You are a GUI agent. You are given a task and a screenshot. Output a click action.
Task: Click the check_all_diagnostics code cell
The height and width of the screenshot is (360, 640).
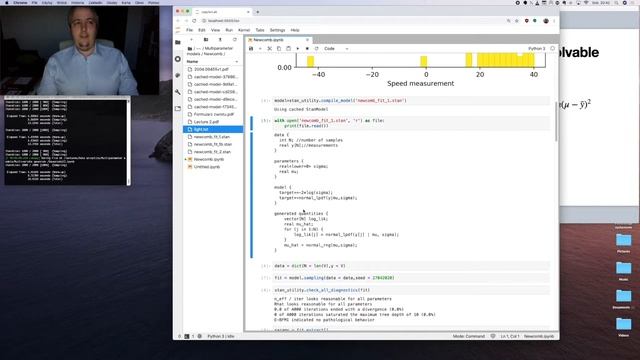[x=411, y=290]
